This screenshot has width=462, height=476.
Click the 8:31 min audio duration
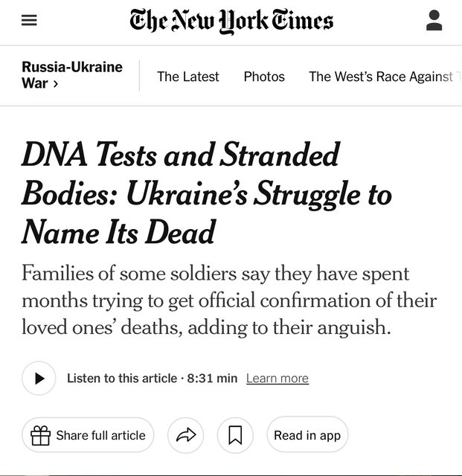tap(212, 379)
